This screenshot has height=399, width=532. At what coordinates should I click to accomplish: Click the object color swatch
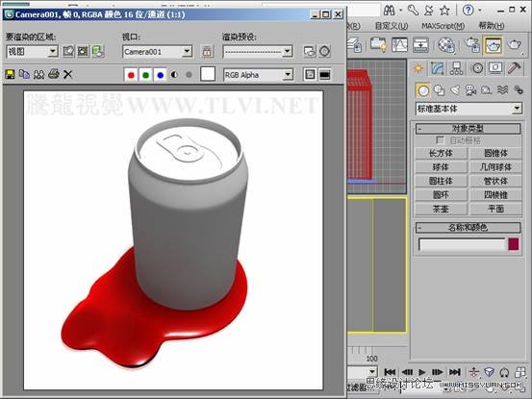point(514,244)
